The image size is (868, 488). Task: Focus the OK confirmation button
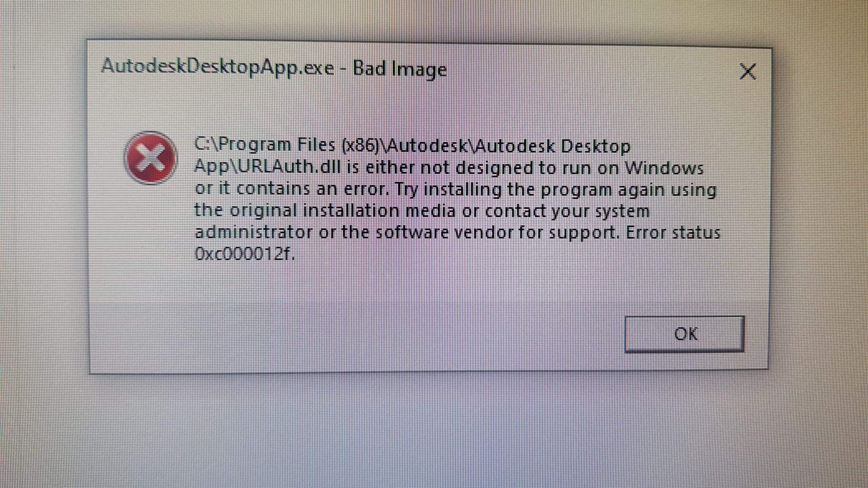pyautogui.click(x=685, y=333)
